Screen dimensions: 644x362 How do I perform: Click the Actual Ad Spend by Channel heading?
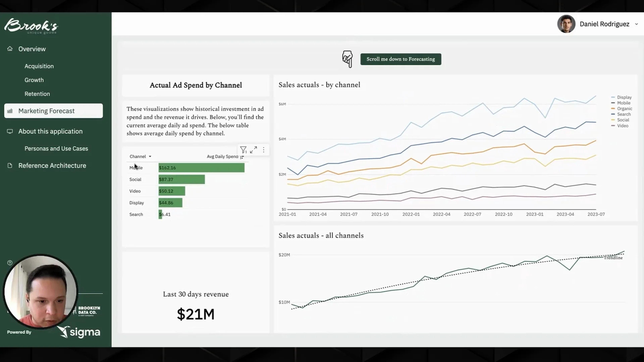(196, 85)
